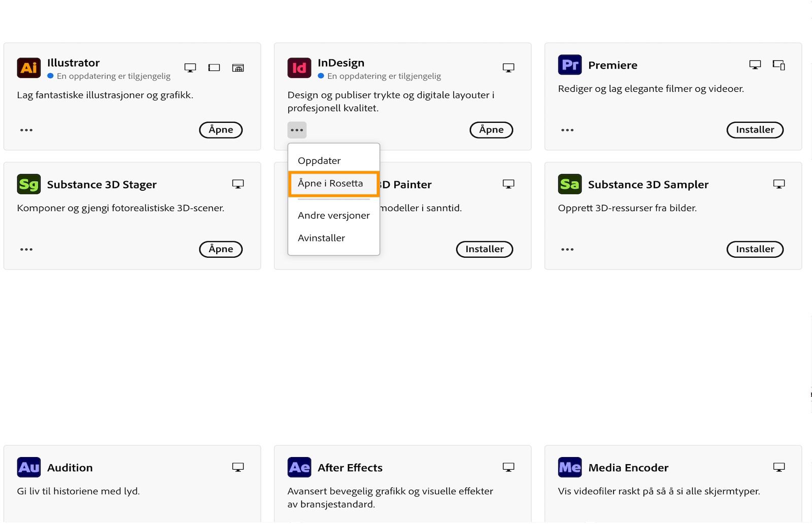Choose Andre versjoner from the menu
812x524 pixels.
[333, 216]
